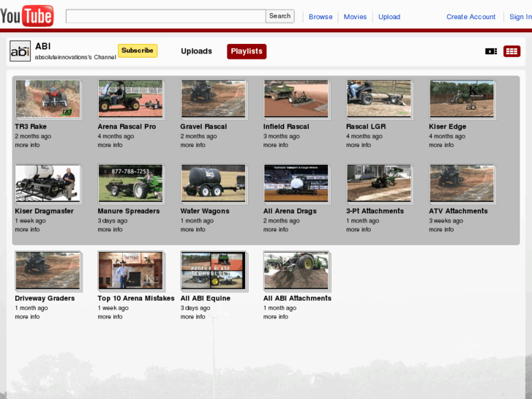
Task: Open the TR3 Rake playlist thumbnail
Action: tap(48, 99)
